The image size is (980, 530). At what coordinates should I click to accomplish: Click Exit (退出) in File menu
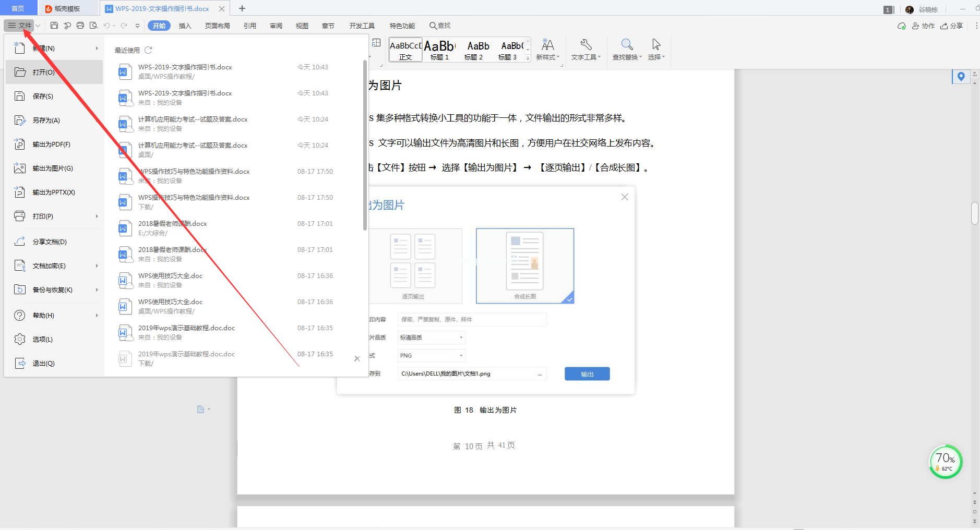tap(54, 364)
